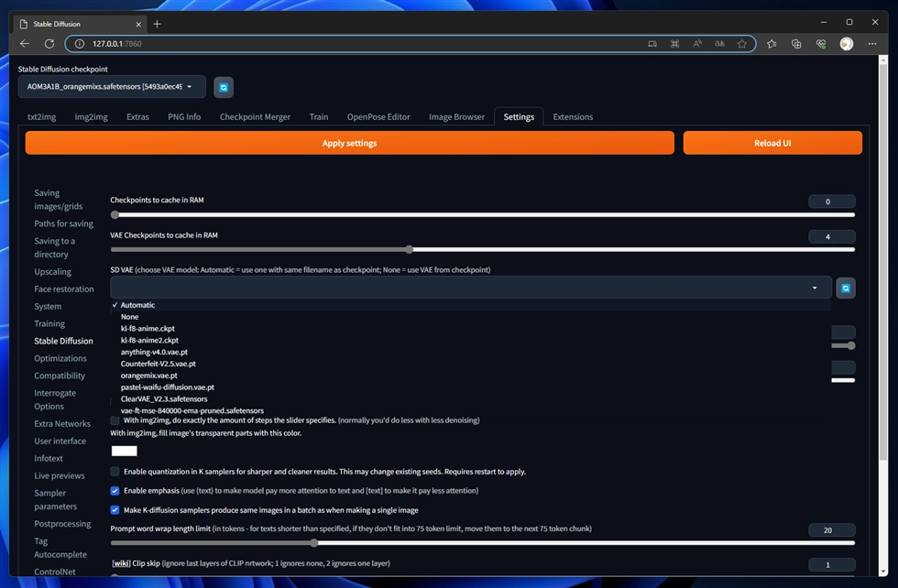This screenshot has height=588, width=898.
Task: Switch to the img2img tab
Action: pos(91,117)
